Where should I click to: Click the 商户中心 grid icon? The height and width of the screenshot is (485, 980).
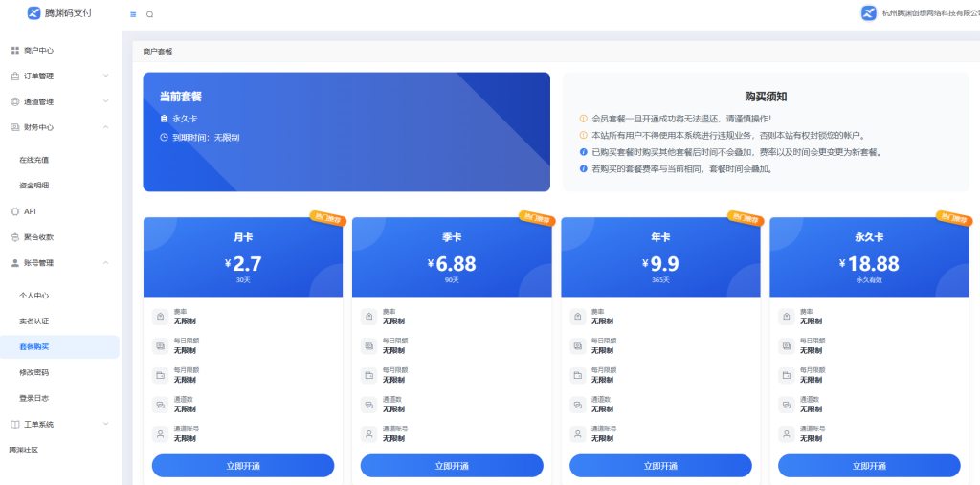pos(15,50)
